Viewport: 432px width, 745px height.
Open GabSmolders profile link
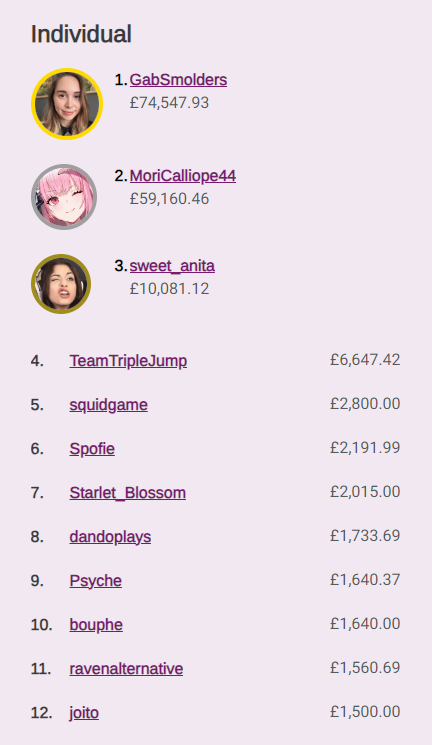pyautogui.click(x=178, y=80)
